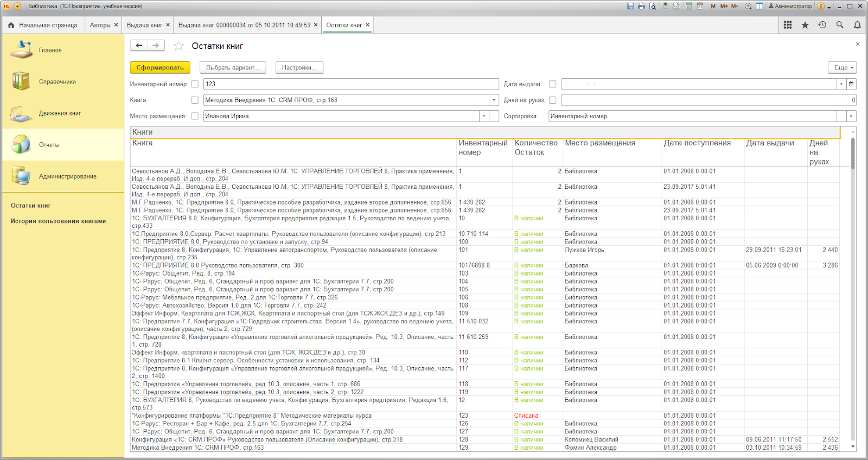Open the Calendar icon showing 31

click(700, 6)
